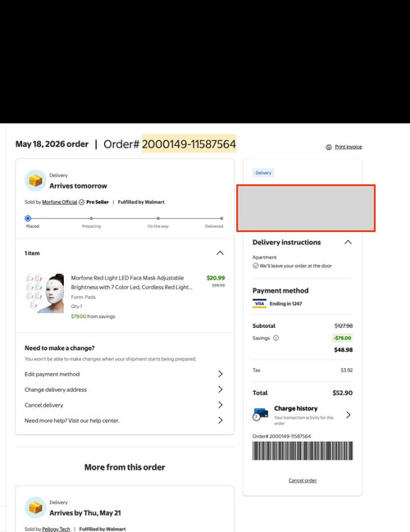Click the Preparing progress step dot
The image size is (410, 532).
[91, 218]
